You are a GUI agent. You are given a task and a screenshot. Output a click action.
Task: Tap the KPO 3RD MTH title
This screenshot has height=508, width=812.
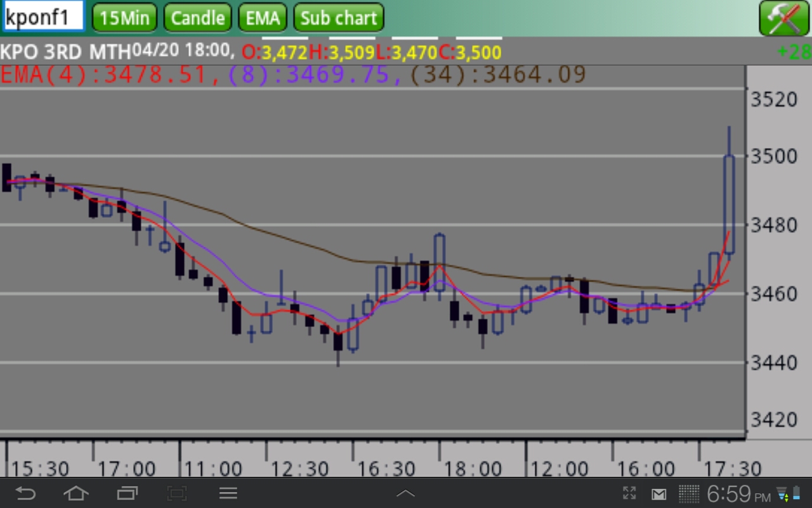65,51
